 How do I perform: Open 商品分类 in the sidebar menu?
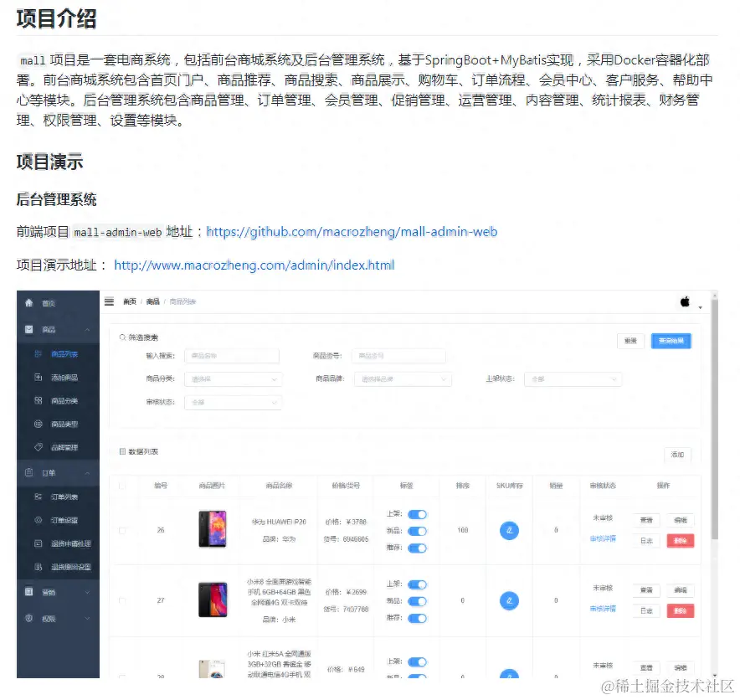tap(58, 401)
